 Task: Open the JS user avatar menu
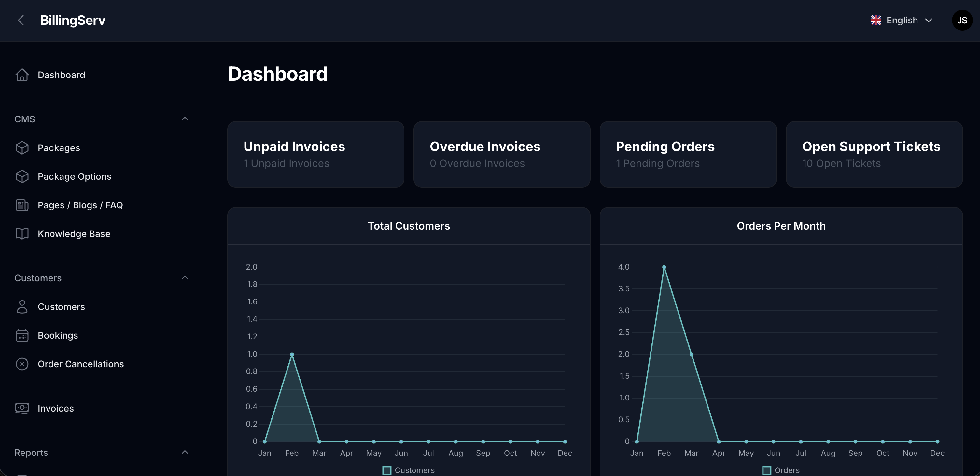[962, 20]
